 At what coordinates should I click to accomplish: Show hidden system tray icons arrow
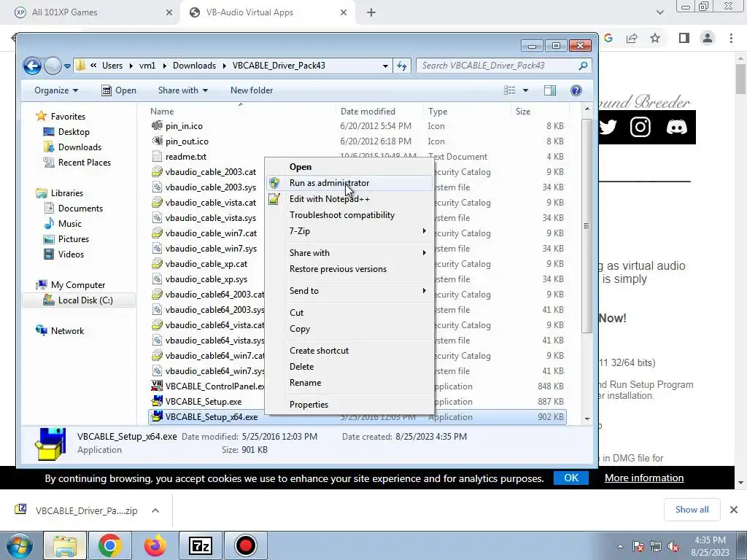[x=620, y=546]
